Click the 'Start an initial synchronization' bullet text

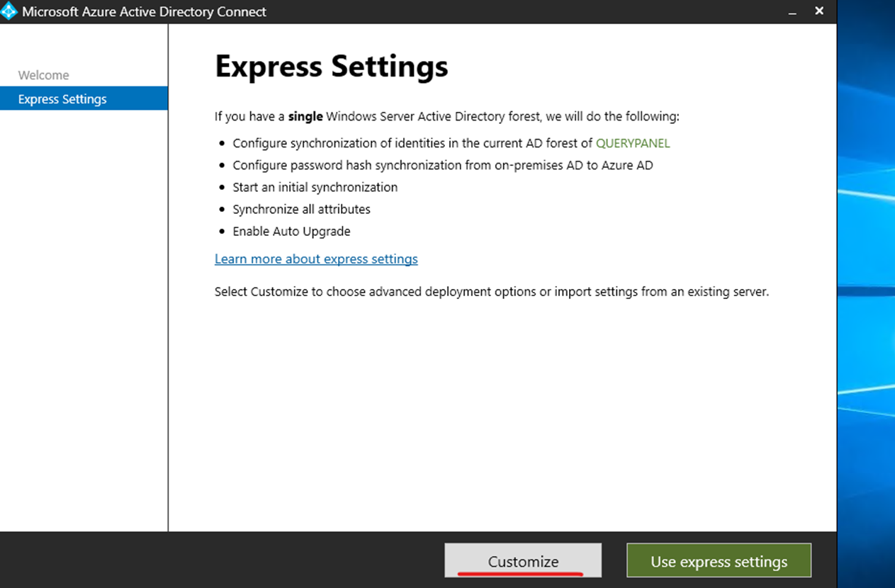coord(315,187)
